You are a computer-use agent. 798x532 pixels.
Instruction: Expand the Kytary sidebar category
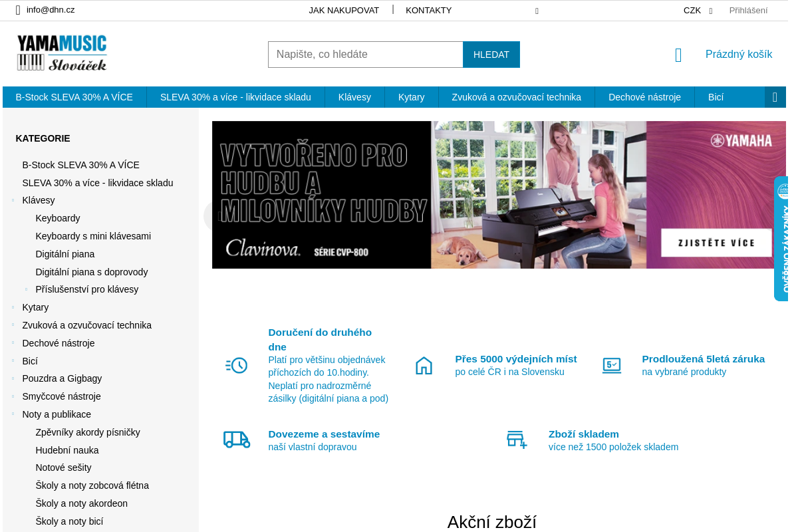pyautogui.click(x=13, y=307)
